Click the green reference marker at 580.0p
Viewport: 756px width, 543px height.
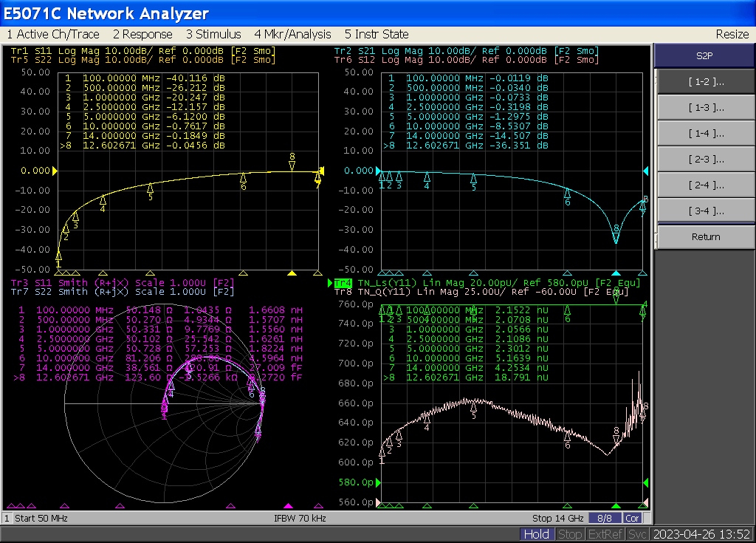coord(378,482)
